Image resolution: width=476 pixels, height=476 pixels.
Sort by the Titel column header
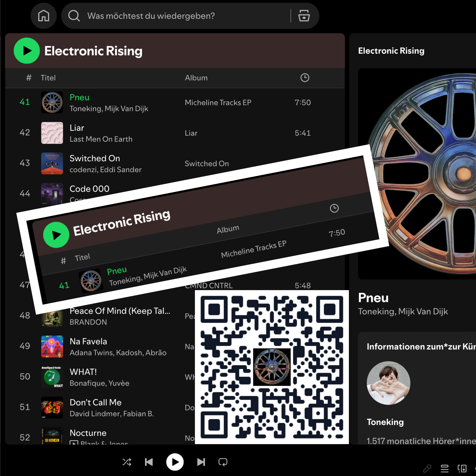(x=48, y=78)
